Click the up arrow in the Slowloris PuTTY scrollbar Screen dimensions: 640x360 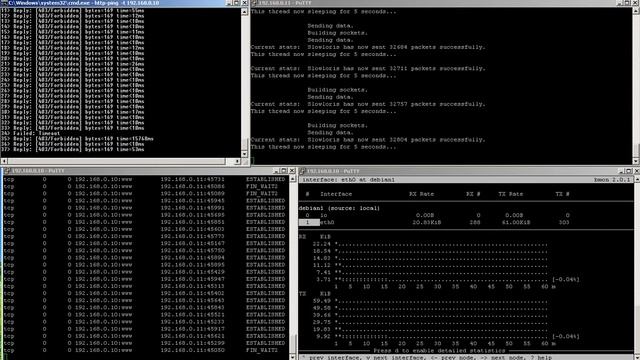tap(636, 11)
